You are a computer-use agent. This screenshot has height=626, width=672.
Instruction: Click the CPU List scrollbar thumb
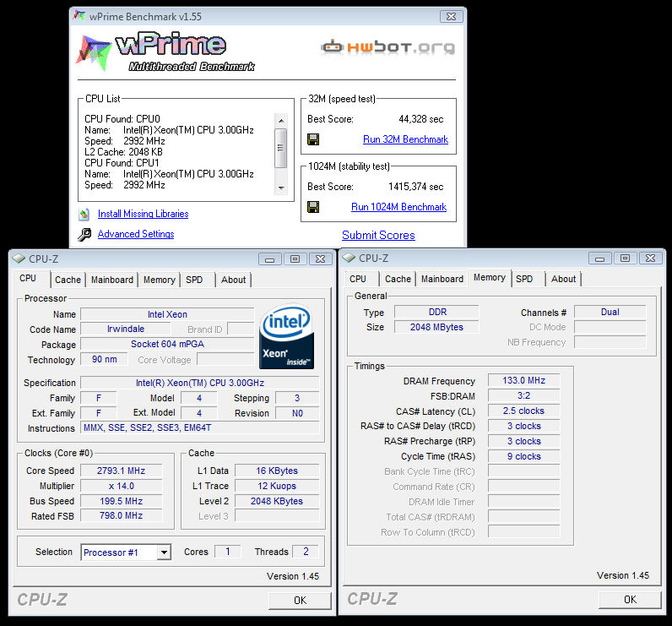[x=281, y=148]
